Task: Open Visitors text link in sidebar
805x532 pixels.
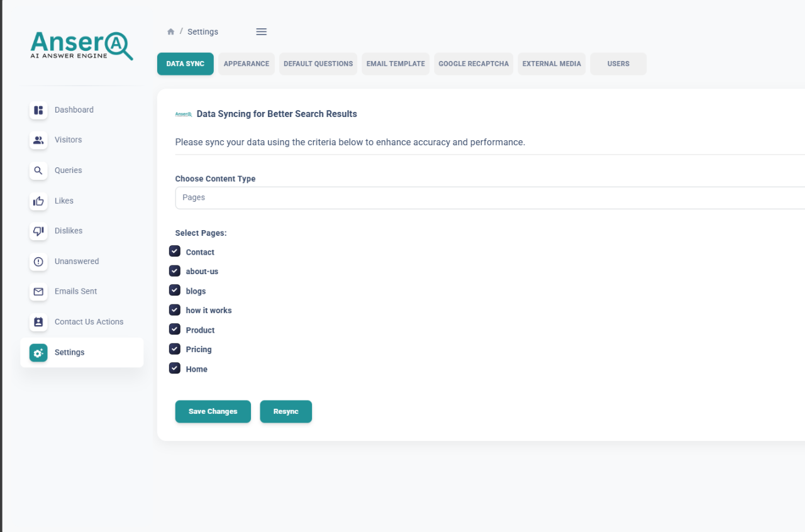Action: tap(69, 140)
